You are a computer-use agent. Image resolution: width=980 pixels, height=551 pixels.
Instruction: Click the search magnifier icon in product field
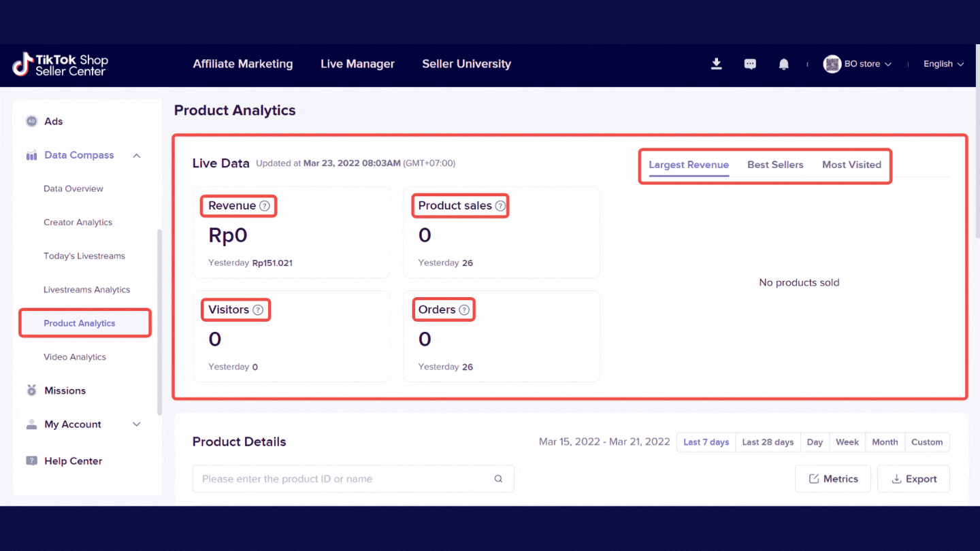coord(498,479)
